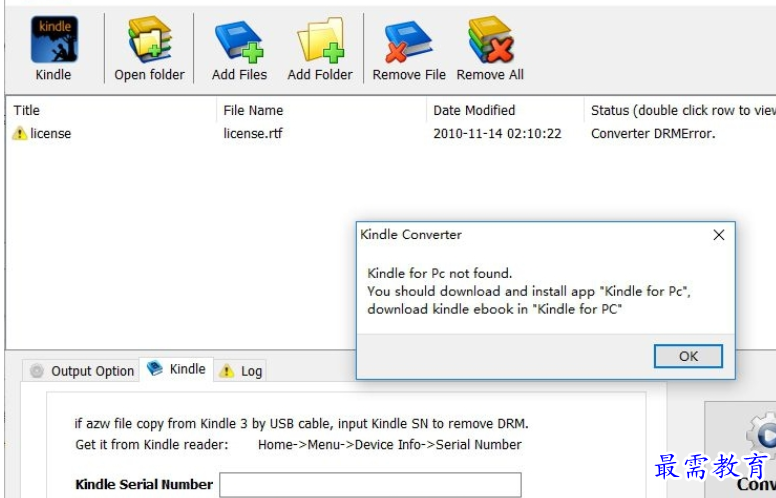The image size is (776, 498).
Task: Click warning icon beside license row
Action: (19, 133)
